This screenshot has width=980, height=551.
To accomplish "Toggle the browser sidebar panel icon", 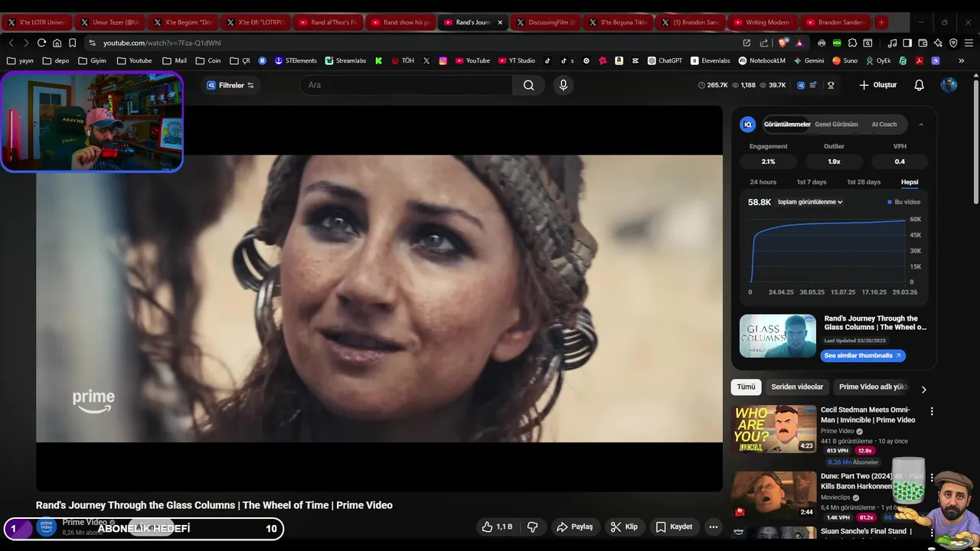I will point(907,43).
